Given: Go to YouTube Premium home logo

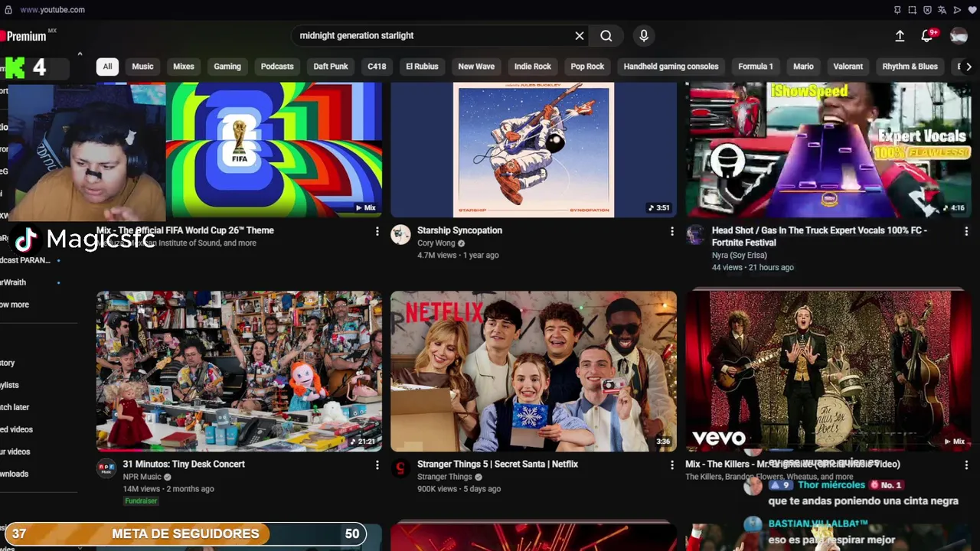Looking at the screenshot, I should (28, 36).
